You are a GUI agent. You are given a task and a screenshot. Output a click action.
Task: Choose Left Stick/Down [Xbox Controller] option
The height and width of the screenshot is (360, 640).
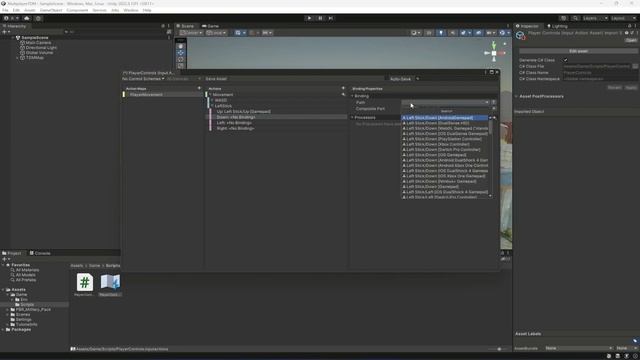point(445,144)
